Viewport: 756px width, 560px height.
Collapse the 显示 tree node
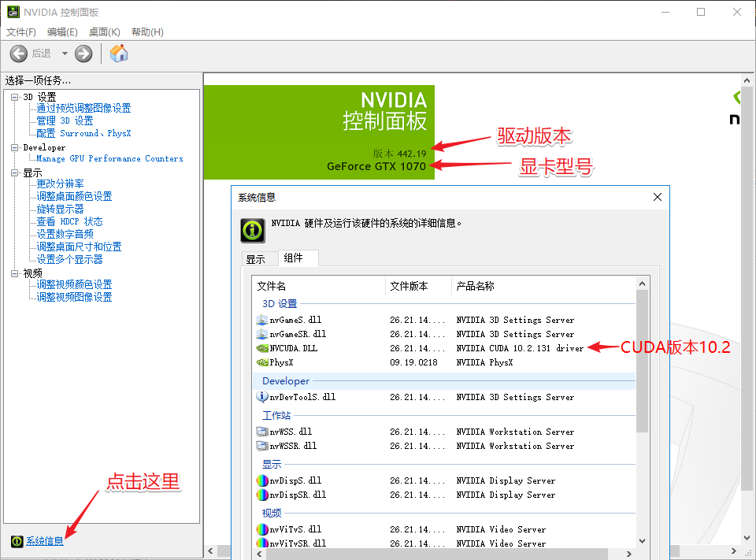click(x=14, y=172)
